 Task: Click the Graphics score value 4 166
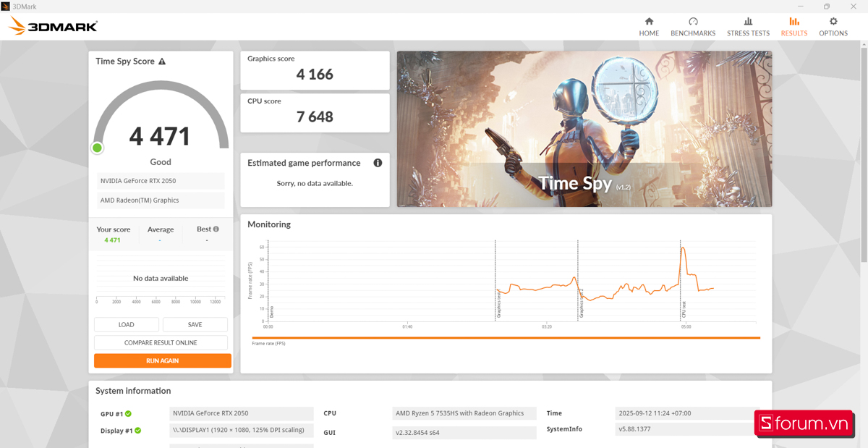(315, 75)
